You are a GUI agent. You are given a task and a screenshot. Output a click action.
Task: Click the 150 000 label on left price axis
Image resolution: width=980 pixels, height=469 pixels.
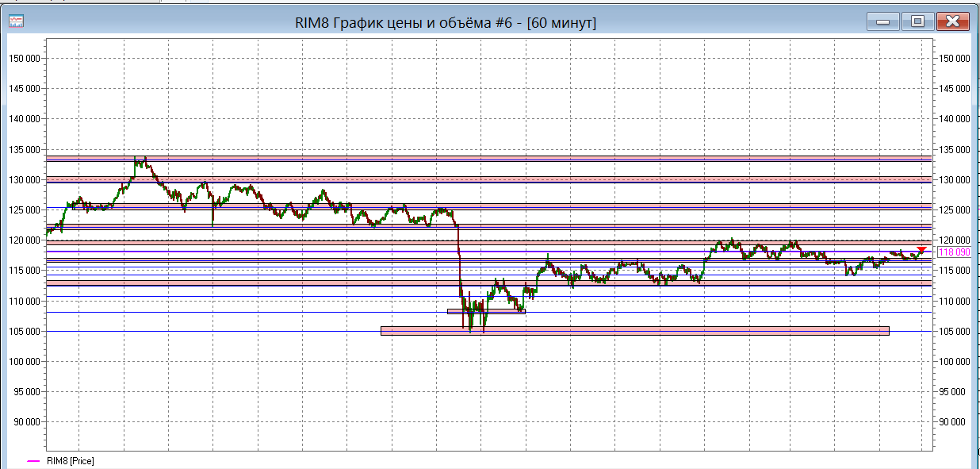pyautogui.click(x=25, y=58)
